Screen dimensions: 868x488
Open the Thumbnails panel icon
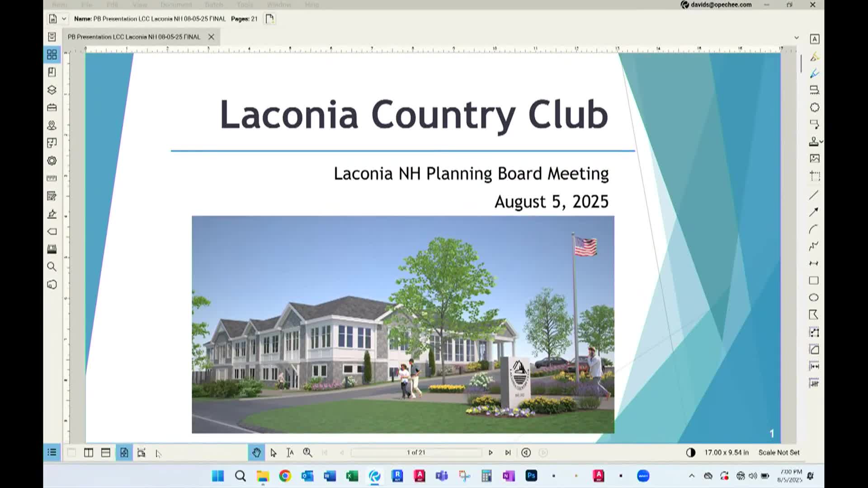point(52,55)
